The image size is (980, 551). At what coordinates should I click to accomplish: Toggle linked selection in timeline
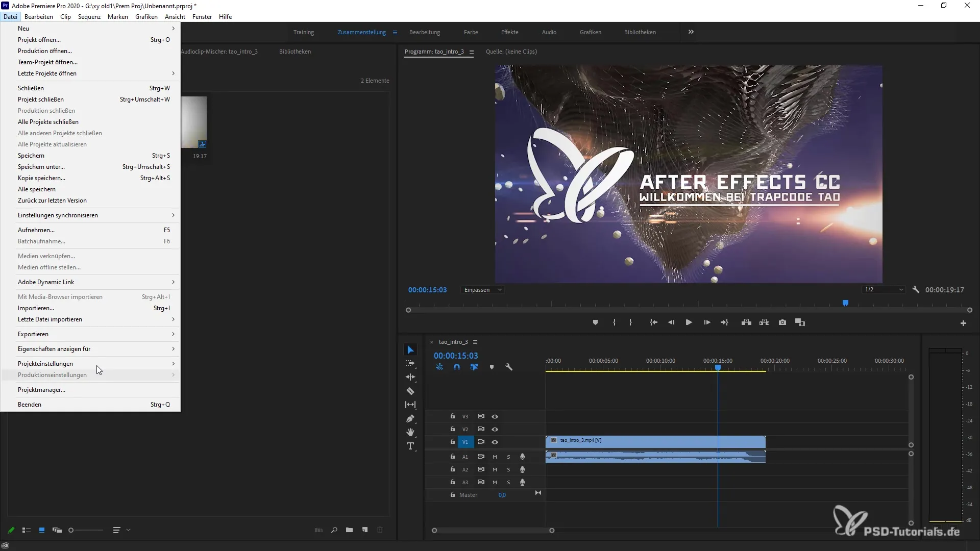coord(474,367)
